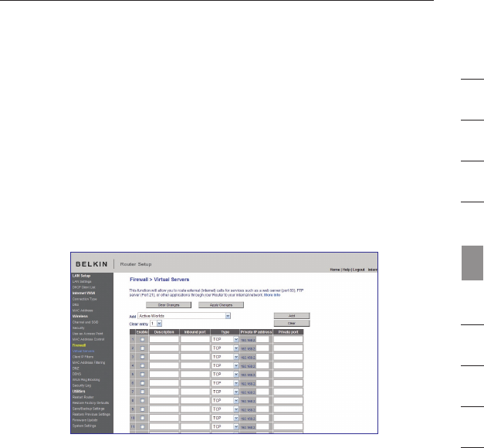Select Use as Access Point
Screen dimensions: 484x448
tap(88, 334)
